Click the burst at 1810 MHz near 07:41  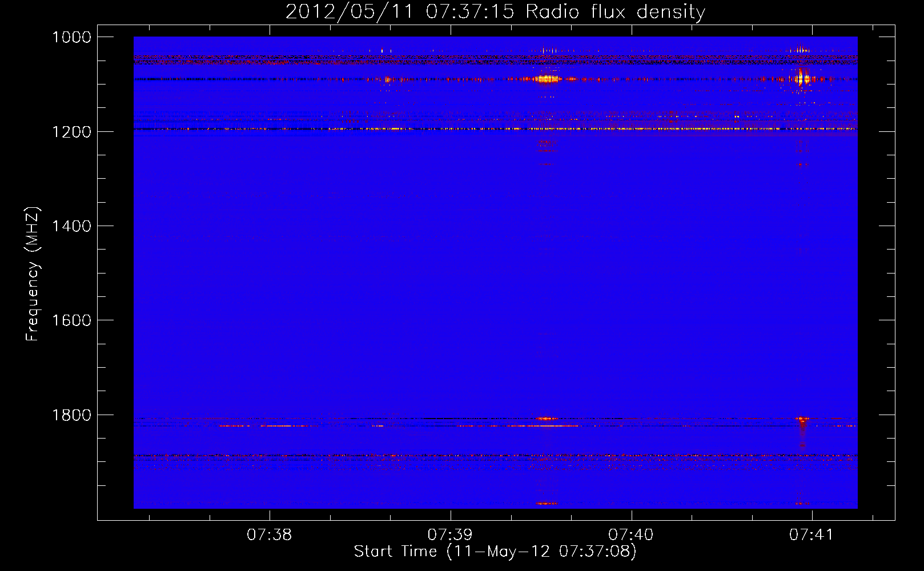[x=802, y=420]
